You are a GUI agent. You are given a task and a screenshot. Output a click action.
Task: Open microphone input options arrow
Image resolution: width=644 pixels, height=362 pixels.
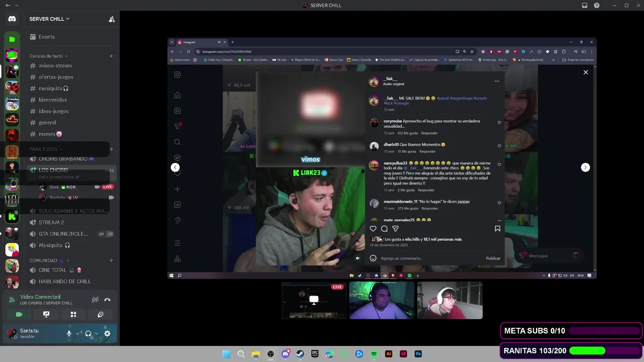77,333
